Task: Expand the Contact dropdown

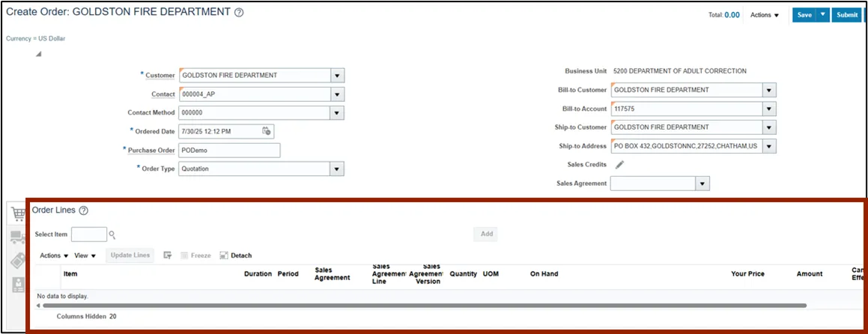Action: tap(337, 94)
